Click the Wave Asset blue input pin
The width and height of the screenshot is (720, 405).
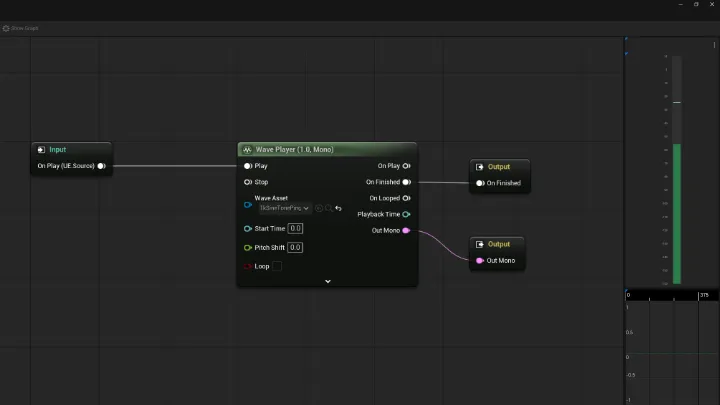pyautogui.click(x=248, y=205)
